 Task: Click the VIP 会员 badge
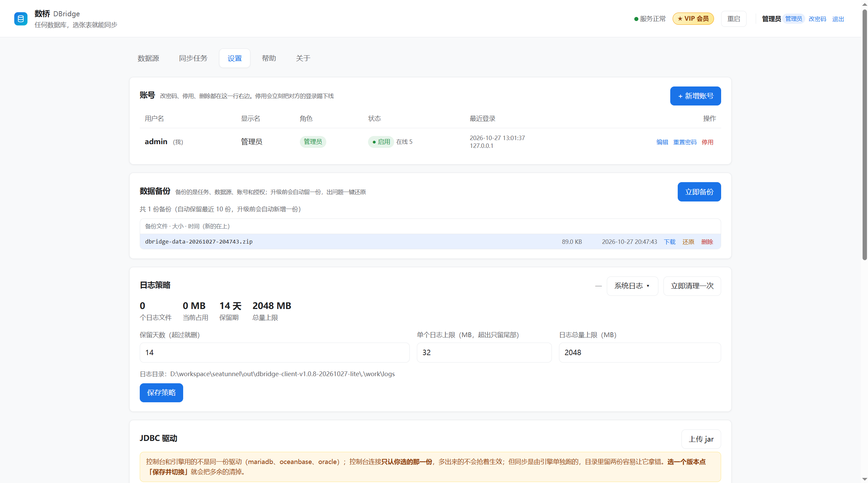point(693,19)
